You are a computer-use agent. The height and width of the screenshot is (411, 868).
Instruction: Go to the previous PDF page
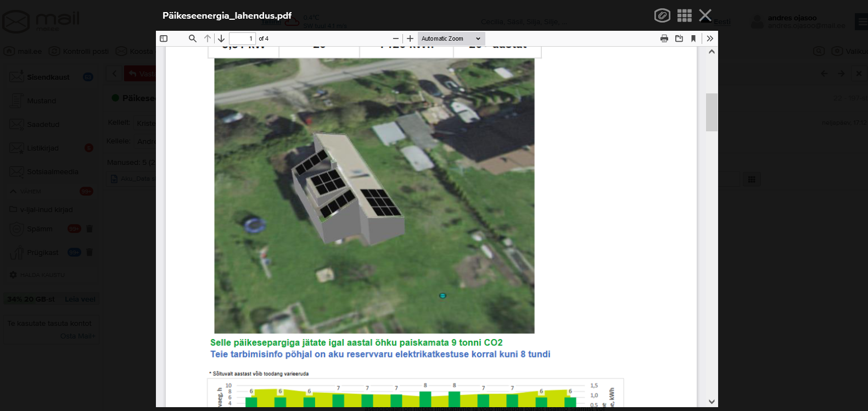[x=208, y=38]
